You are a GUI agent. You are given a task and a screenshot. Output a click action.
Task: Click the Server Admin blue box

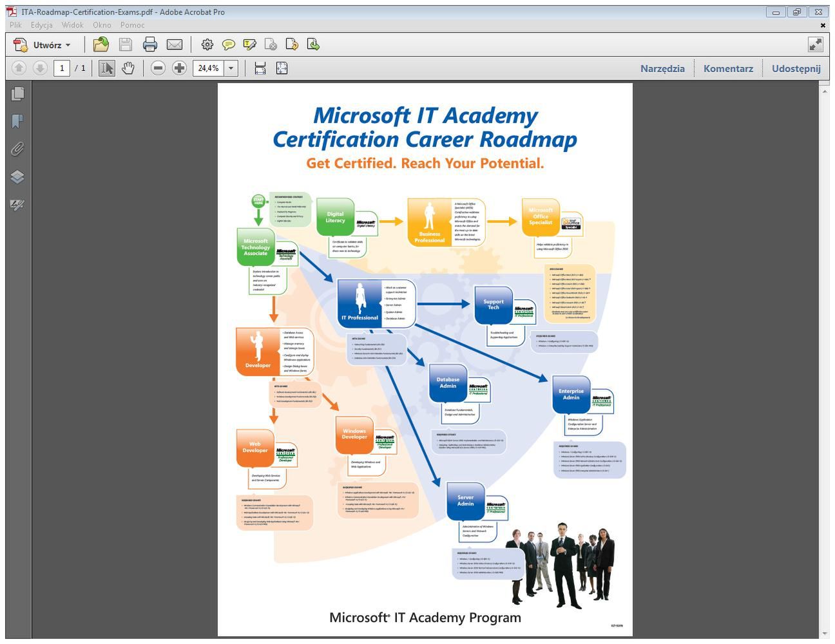465,501
